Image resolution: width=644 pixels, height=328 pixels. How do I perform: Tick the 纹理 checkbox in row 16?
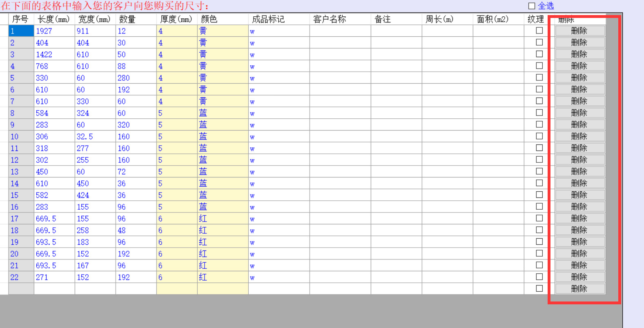pos(539,206)
